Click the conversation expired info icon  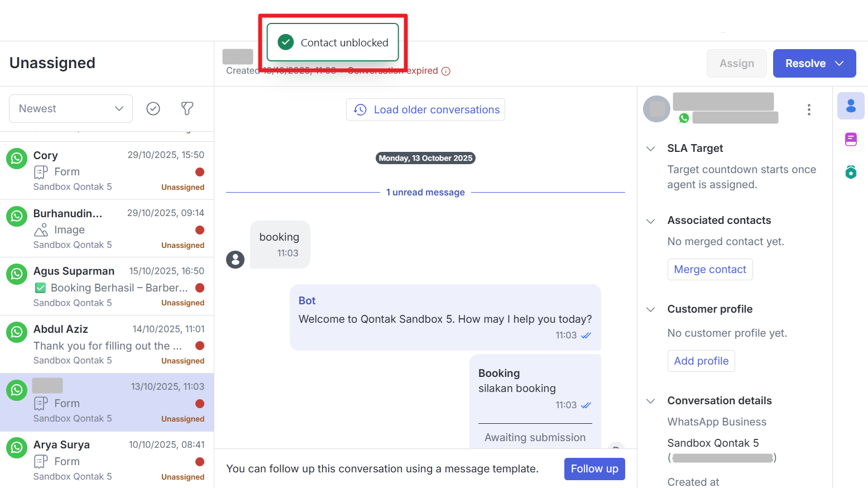445,71
